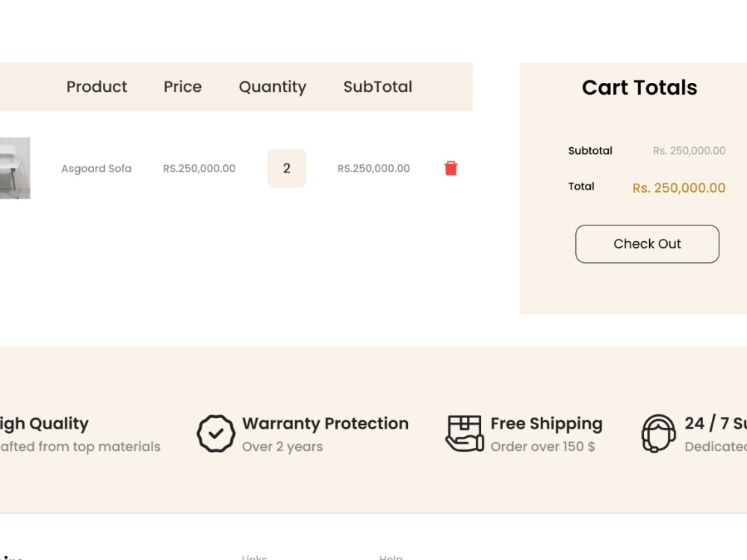747x560 pixels.
Task: Click the 'Order over 150 $' text
Action: (x=542, y=447)
